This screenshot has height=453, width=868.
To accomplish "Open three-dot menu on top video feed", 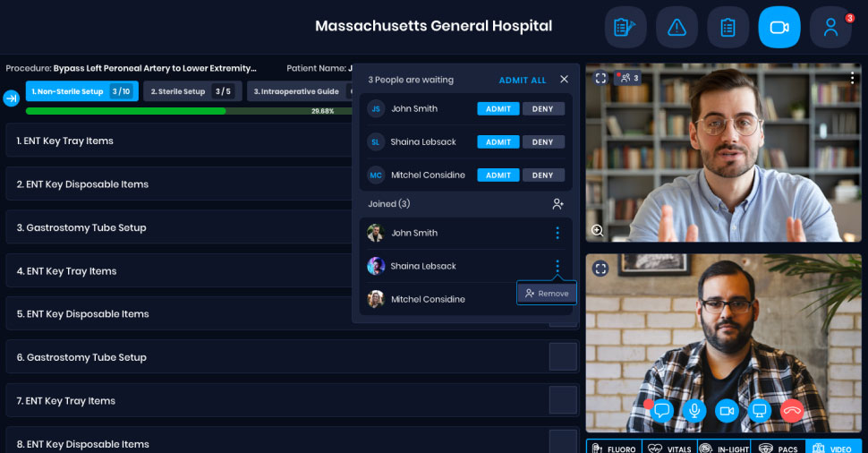I will click(x=853, y=78).
